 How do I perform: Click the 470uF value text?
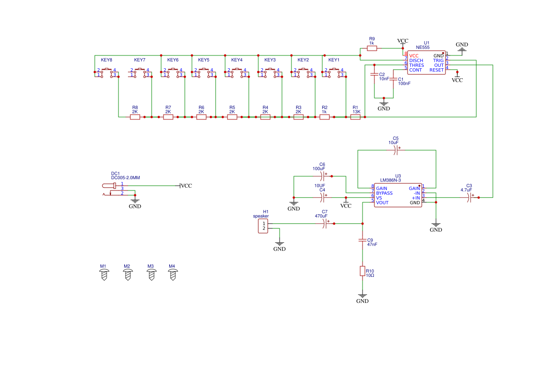click(321, 216)
